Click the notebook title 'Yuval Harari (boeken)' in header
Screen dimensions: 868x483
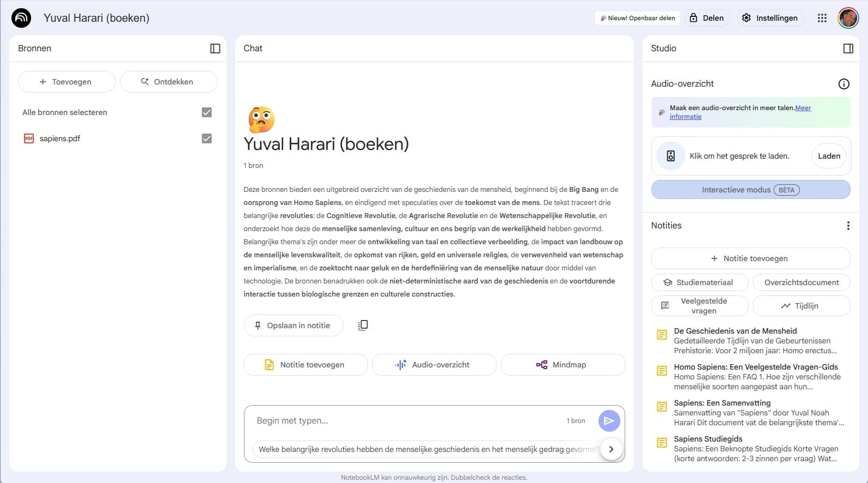click(x=97, y=18)
